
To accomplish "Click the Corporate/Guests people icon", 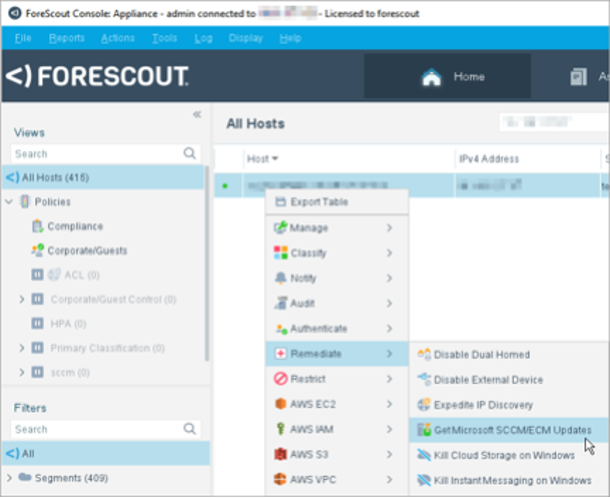I will (37, 250).
